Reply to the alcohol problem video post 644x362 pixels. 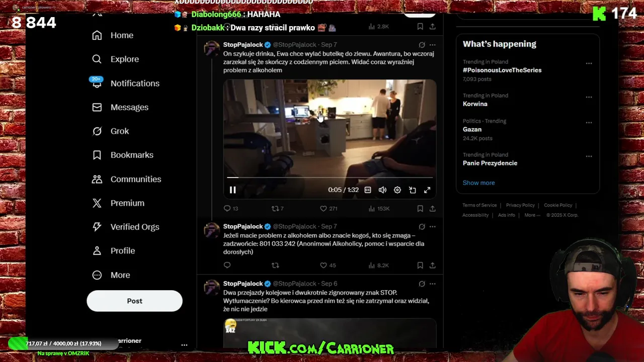(x=231, y=208)
